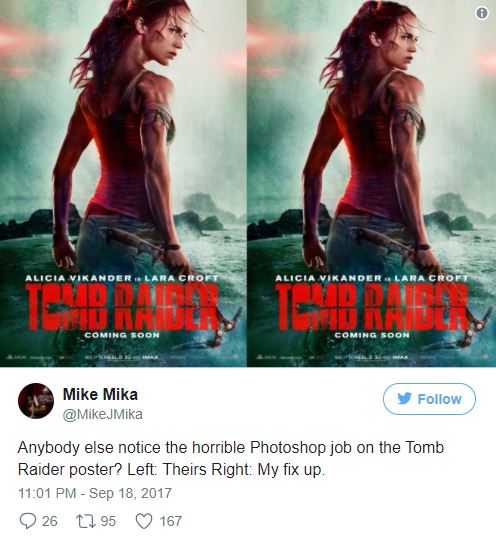Viewport: 496px width, 543px height.
Task: Open Mike Mika's profile avatar
Action: click(36, 401)
